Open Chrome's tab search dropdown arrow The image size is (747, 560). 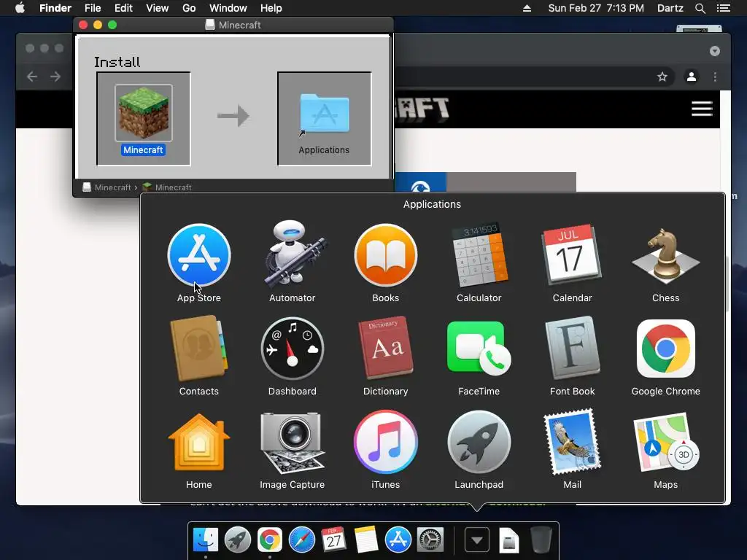click(x=715, y=51)
